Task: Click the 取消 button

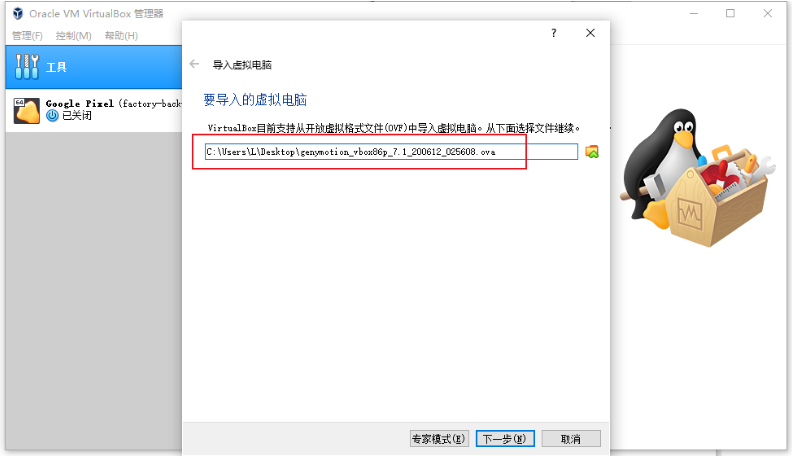Action: [x=571, y=438]
